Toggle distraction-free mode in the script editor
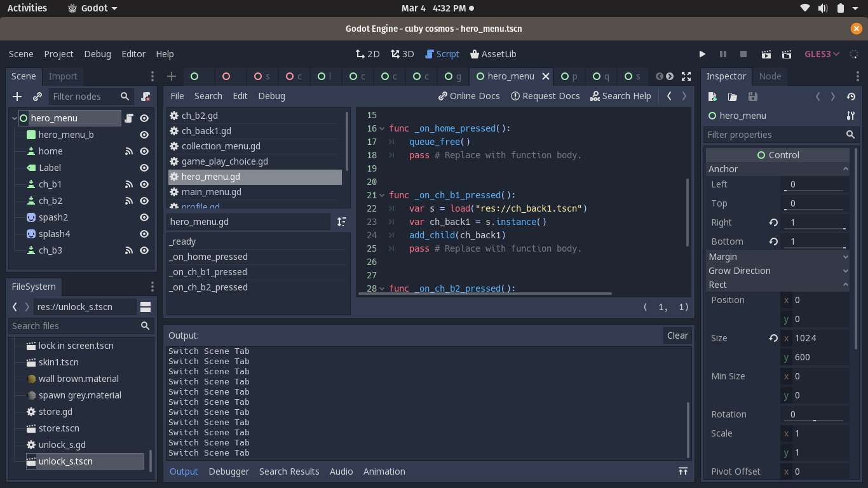Viewport: 868px width, 488px height. coord(686,76)
